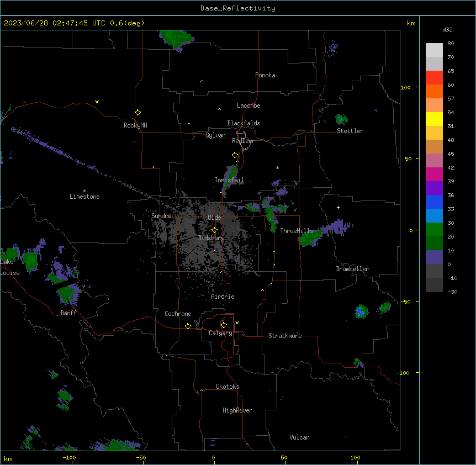Click the green storm cell above Stettler
Image resolution: width=476 pixels, height=465 pixels.
coord(341,119)
